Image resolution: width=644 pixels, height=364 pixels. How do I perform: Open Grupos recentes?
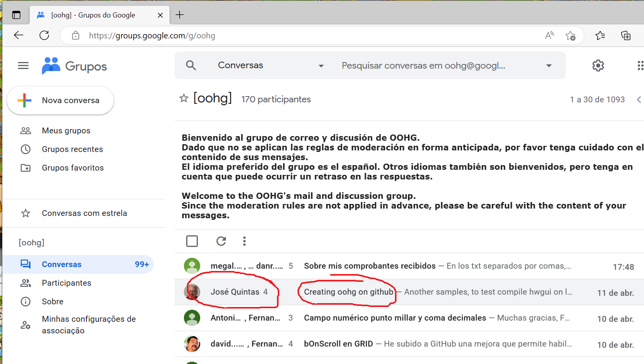click(x=72, y=149)
